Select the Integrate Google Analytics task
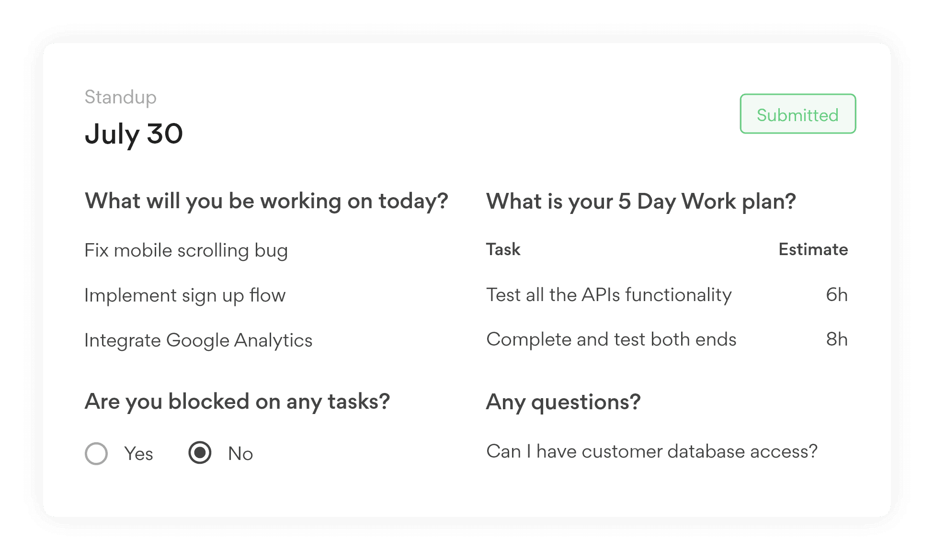Screen dimensions: 934x560 (x=198, y=340)
